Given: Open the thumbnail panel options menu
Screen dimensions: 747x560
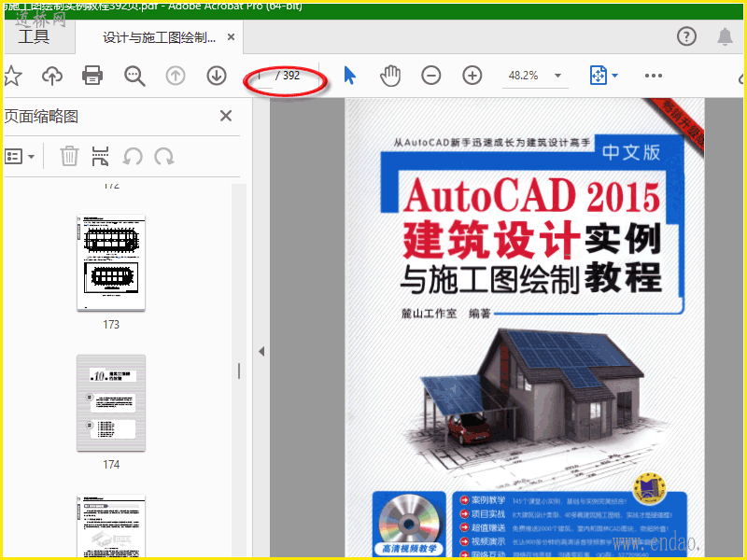Looking at the screenshot, I should click(x=20, y=156).
